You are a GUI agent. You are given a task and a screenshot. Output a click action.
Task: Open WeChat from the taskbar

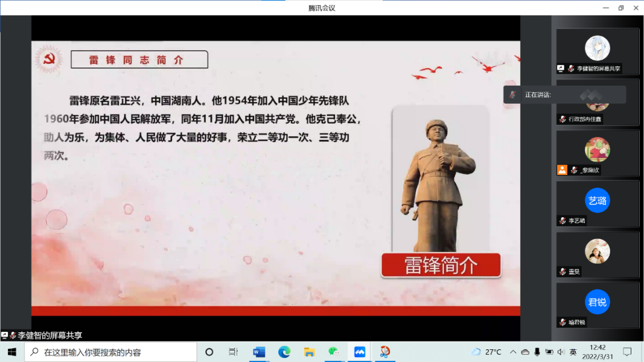click(334, 352)
